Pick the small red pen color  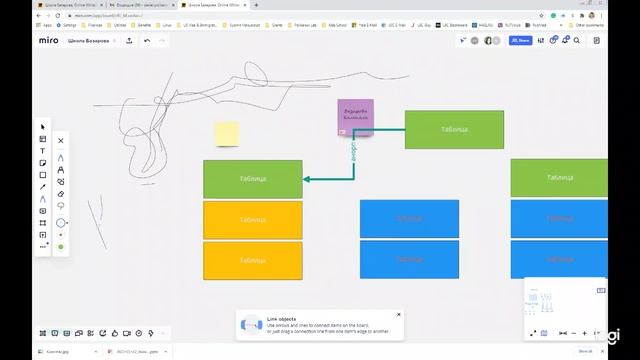pyautogui.click(x=61, y=235)
